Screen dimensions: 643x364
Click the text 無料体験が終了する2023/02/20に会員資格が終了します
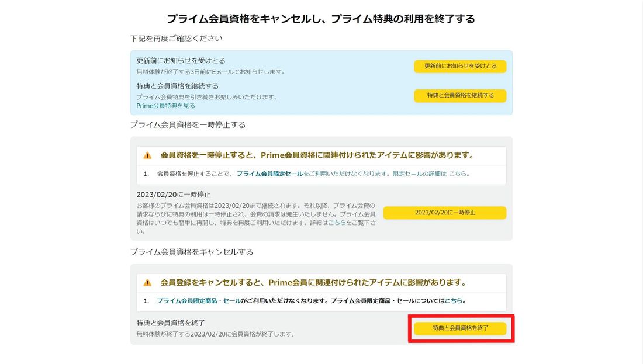[216, 334]
